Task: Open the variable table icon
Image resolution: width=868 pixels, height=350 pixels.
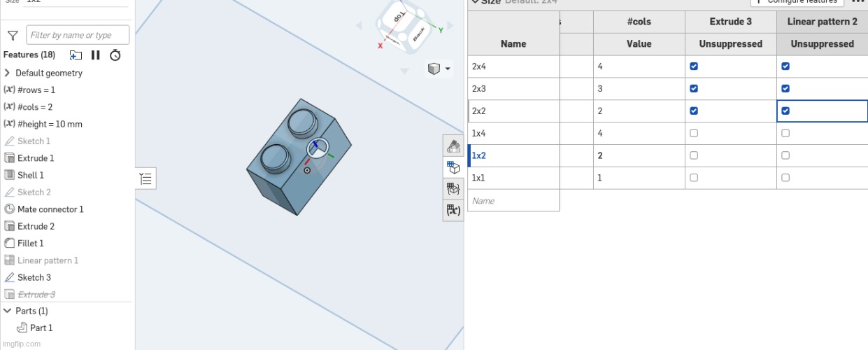Action: (453, 210)
